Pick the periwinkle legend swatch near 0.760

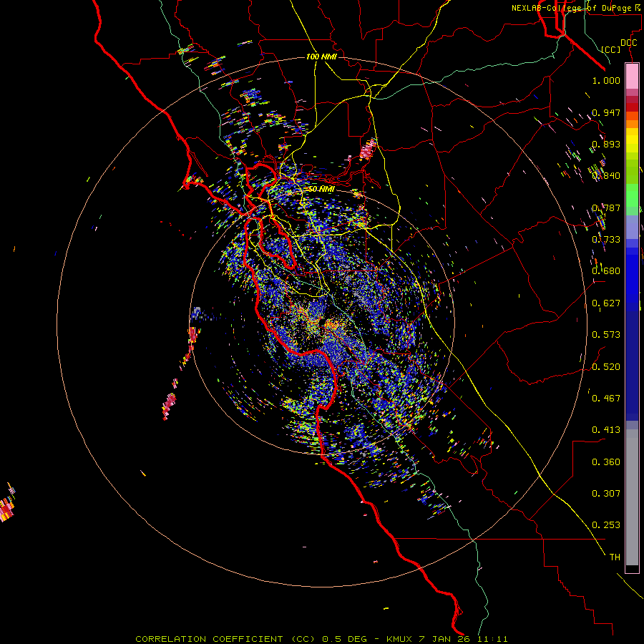click(x=632, y=227)
